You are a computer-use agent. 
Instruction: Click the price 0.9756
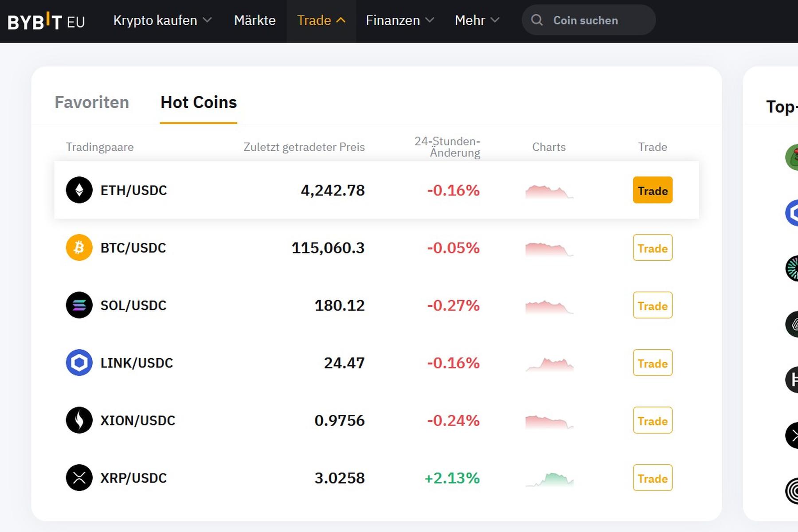pos(340,420)
